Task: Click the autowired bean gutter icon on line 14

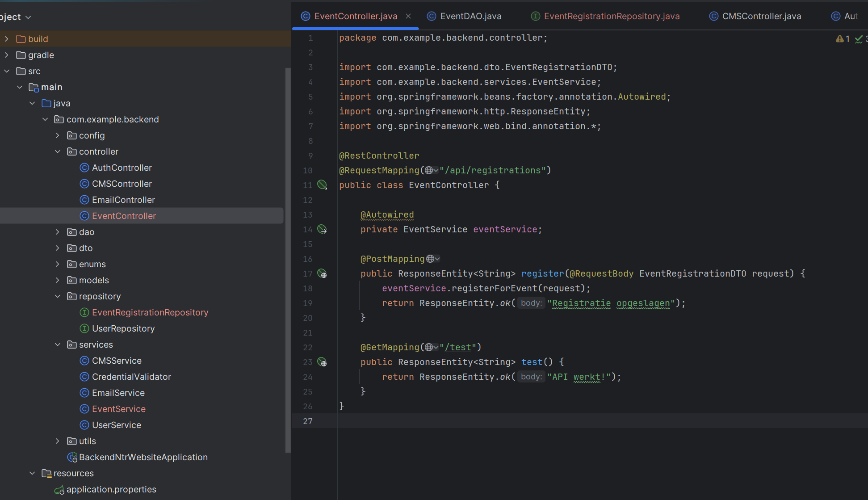Action: [x=322, y=229]
